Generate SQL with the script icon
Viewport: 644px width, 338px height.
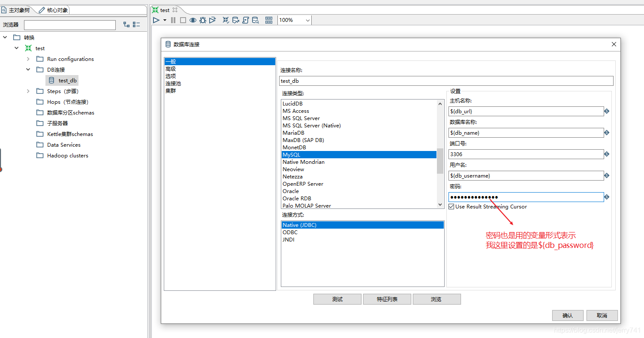pos(246,20)
